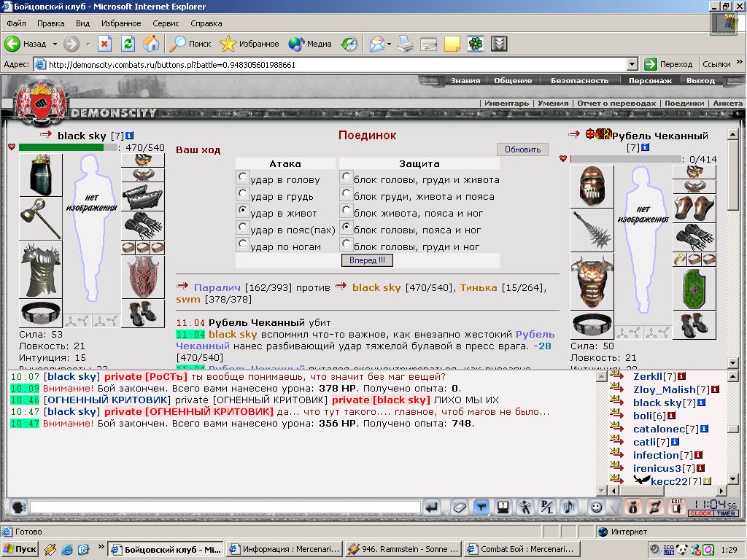Open the Вид menu
The width and height of the screenshot is (747, 560).
tap(82, 23)
